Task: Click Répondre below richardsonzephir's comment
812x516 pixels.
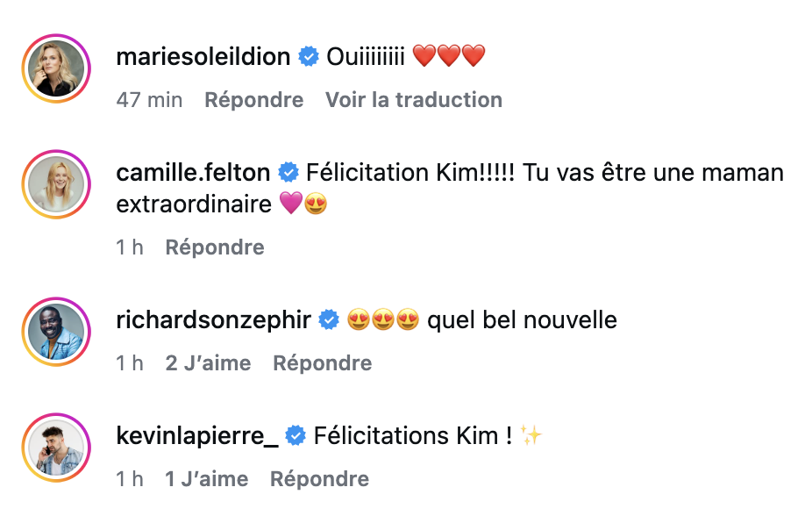Action: coord(323,363)
